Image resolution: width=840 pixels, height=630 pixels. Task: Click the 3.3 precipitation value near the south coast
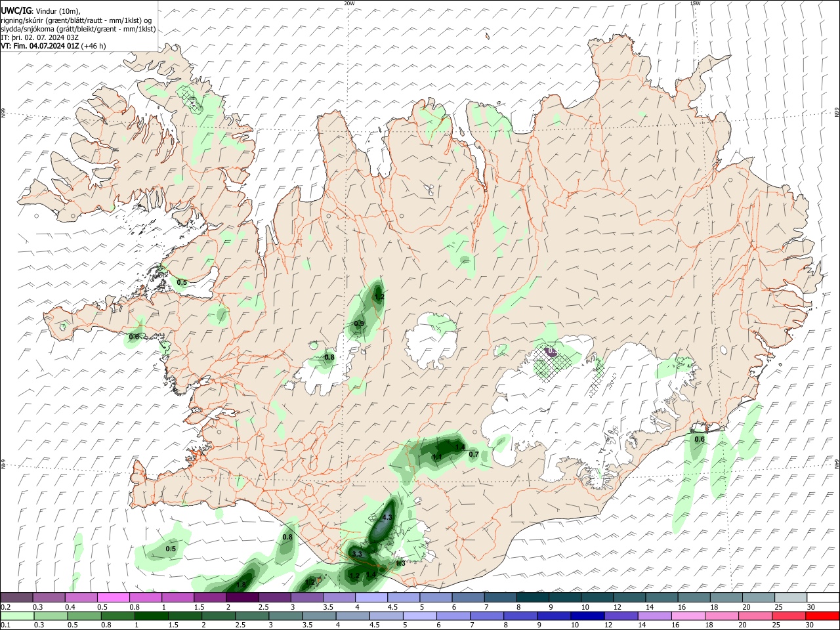click(357, 555)
